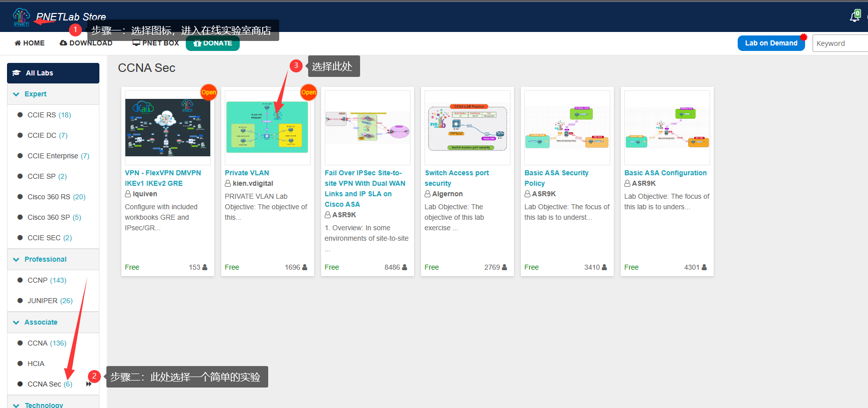This screenshot has height=408, width=868.
Task: Open Private VLAN lab thumbnail
Action: pyautogui.click(x=268, y=127)
